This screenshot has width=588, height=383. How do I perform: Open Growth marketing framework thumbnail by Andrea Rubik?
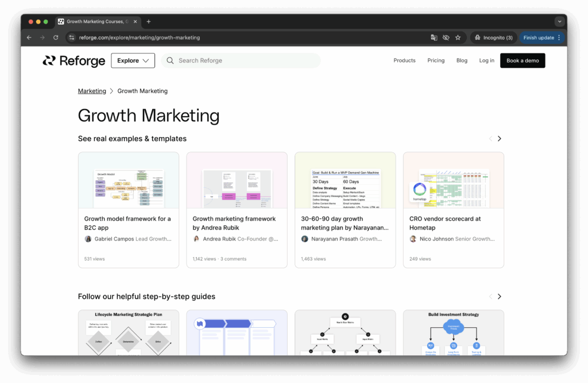237,180
